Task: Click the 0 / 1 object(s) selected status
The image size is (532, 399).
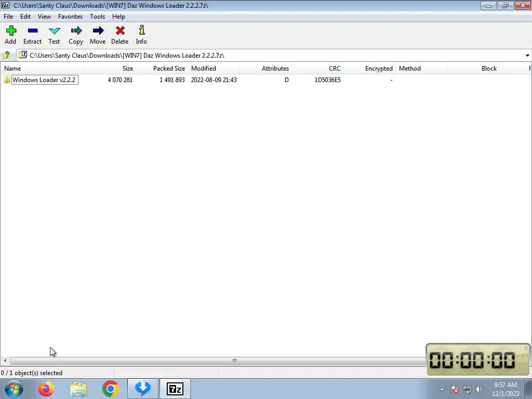Action: pos(32,373)
